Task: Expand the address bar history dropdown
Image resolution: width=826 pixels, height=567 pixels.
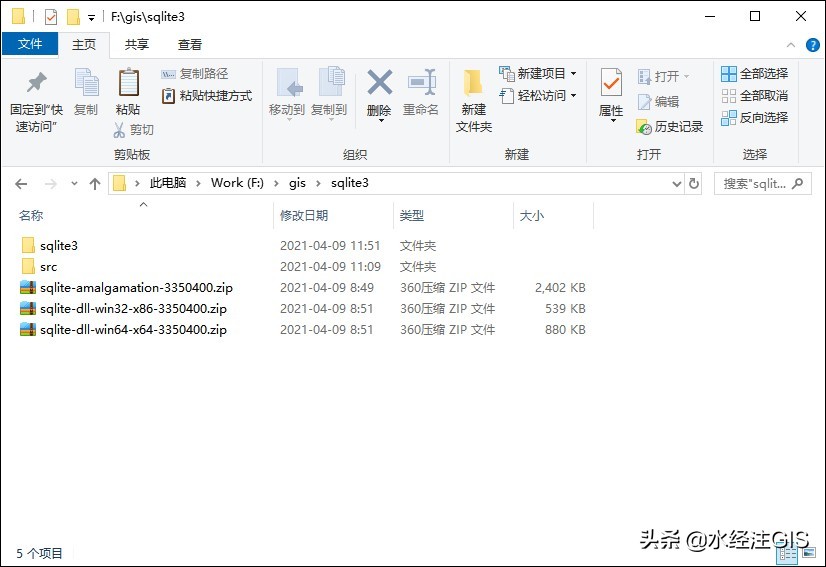Action: tap(677, 184)
